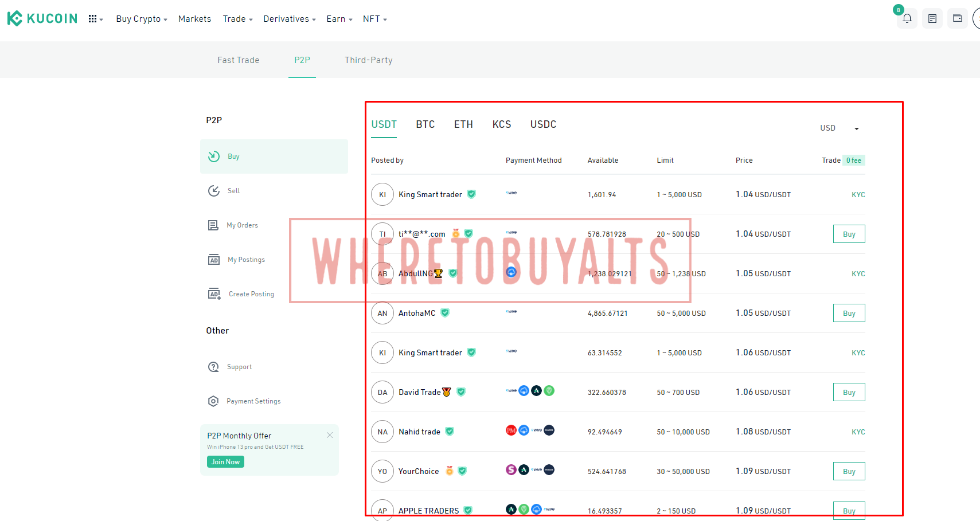This screenshot has height=521, width=980.
Task: Click David Trade's blue payment method icon
Action: (524, 391)
